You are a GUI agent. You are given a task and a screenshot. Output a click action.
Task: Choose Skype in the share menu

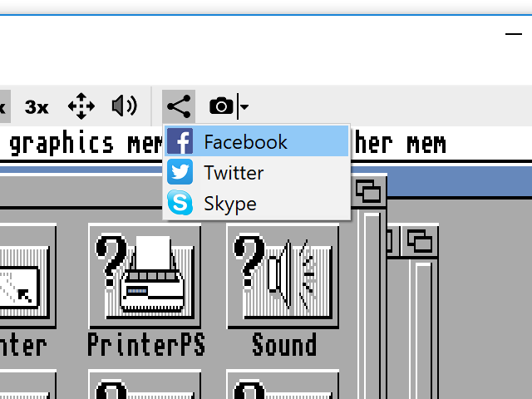(x=257, y=203)
